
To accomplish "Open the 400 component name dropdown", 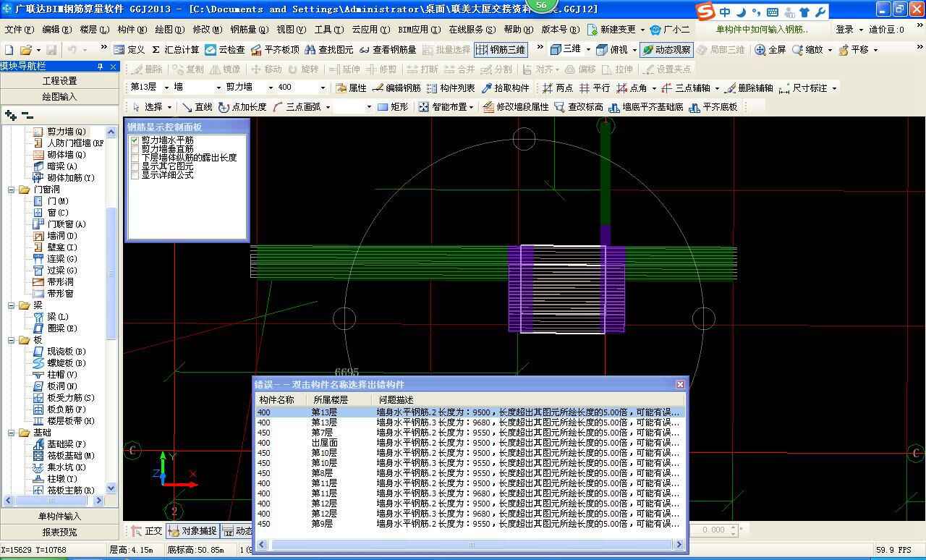I will (x=323, y=88).
